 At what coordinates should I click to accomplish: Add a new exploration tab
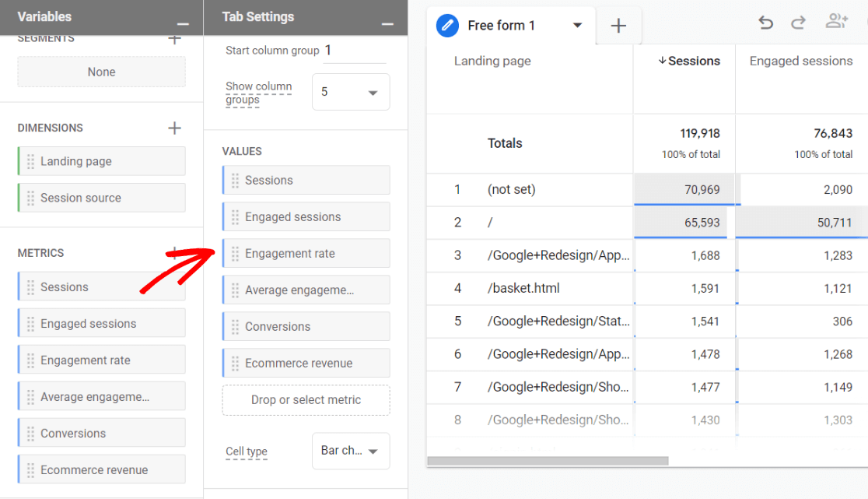point(618,26)
